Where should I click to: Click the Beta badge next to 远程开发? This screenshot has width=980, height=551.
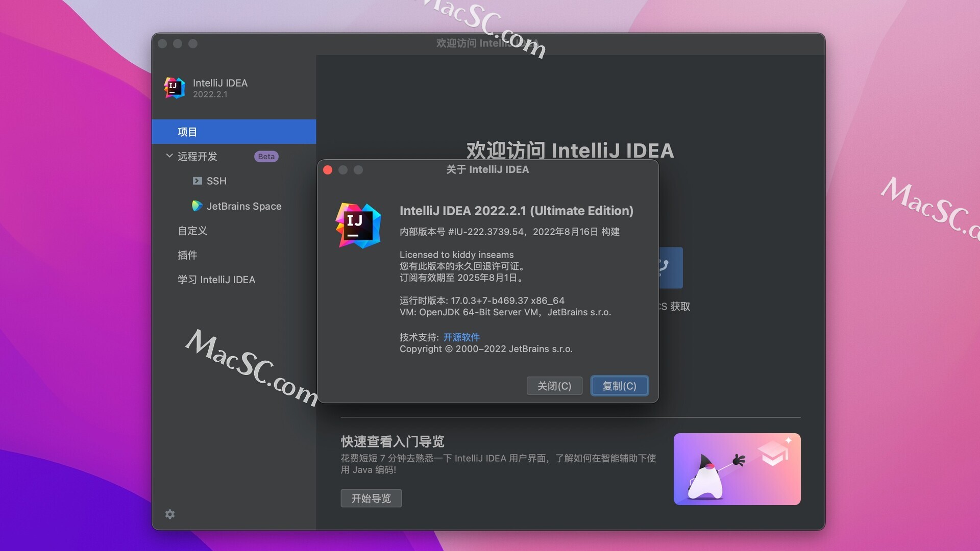(266, 157)
